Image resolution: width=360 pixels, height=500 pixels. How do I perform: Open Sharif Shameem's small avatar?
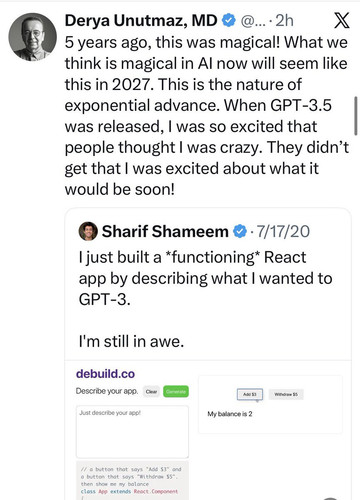point(88,231)
